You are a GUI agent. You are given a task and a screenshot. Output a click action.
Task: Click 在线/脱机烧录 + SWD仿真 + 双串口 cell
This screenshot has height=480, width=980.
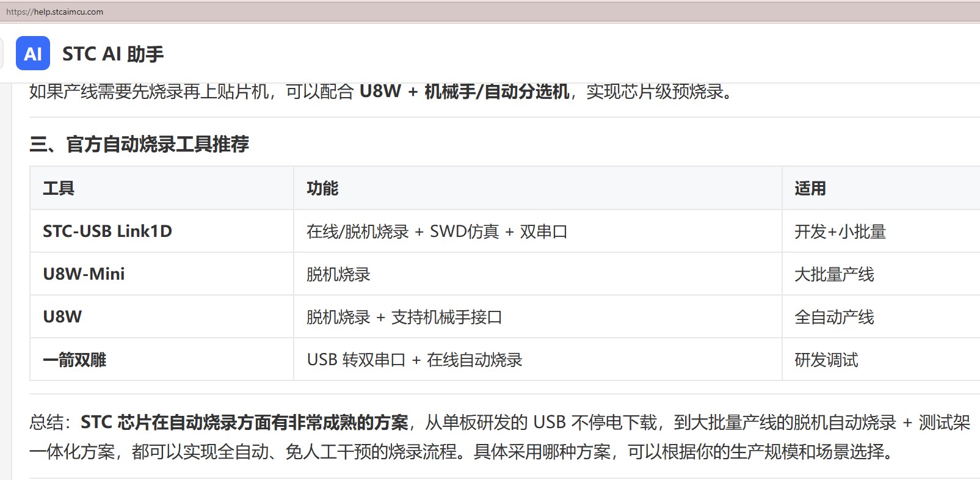tap(538, 231)
